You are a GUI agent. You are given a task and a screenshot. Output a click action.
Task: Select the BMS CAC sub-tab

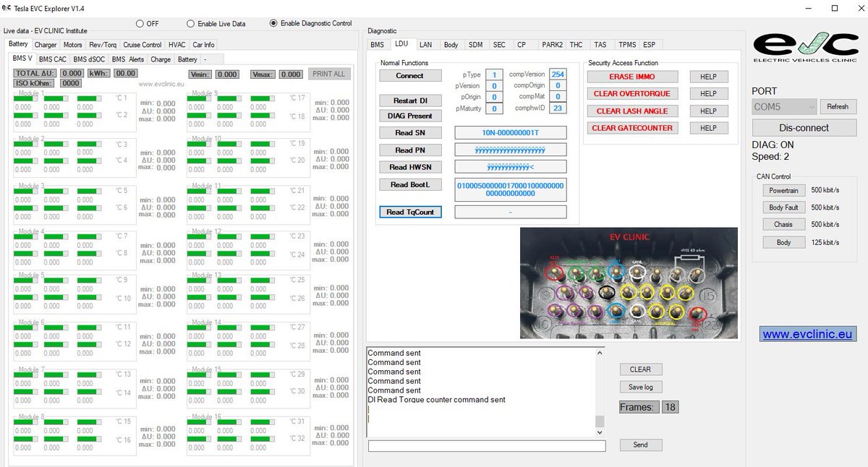(x=53, y=59)
